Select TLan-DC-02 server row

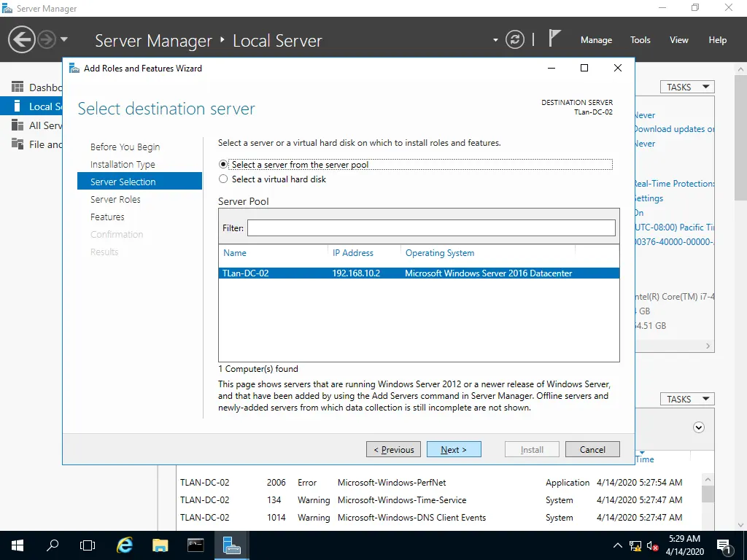pos(419,273)
